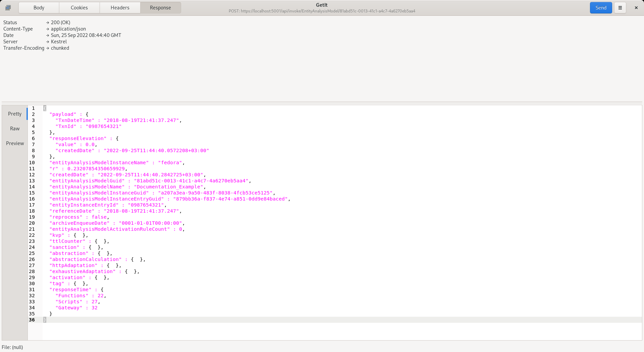Image resolution: width=644 pixels, height=352 pixels.
Task: Click the "value" : 0.0 line
Action: point(76,144)
